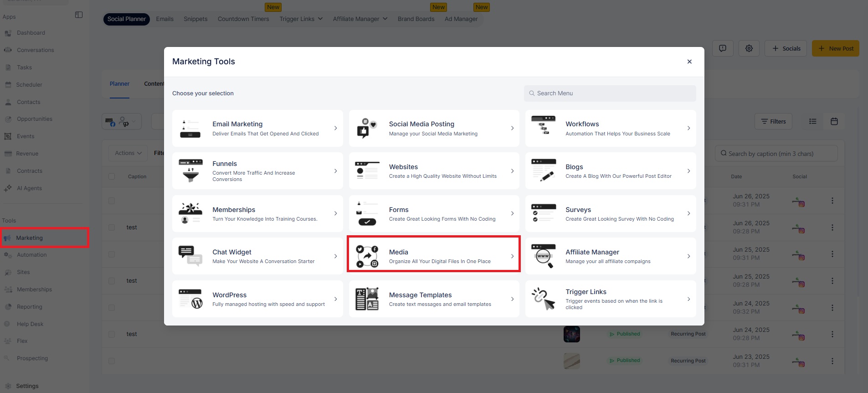
Task: Collapse the sidebar with the panel icon
Action: 79,15
